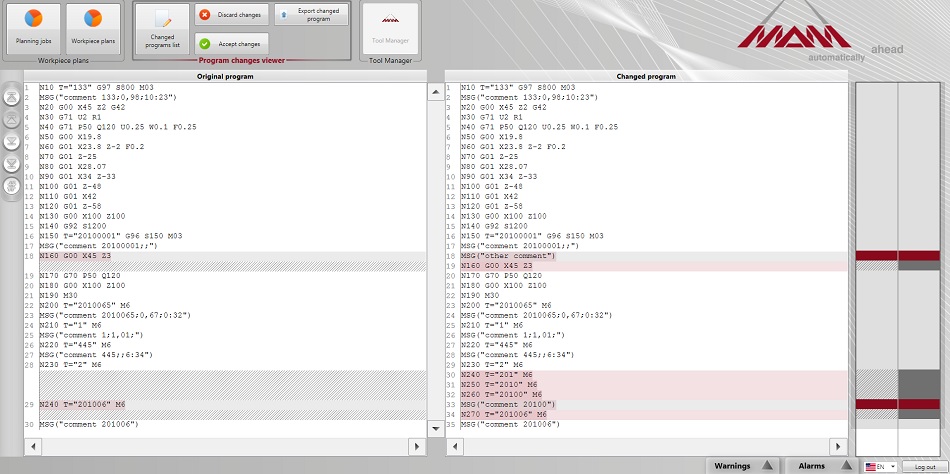Open the Changed programs list

pos(162,28)
